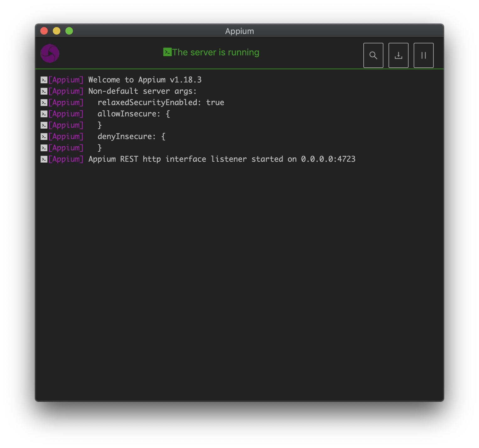Click terminal icon on denyInsecure line
The height and width of the screenshot is (448, 479).
(x=44, y=137)
